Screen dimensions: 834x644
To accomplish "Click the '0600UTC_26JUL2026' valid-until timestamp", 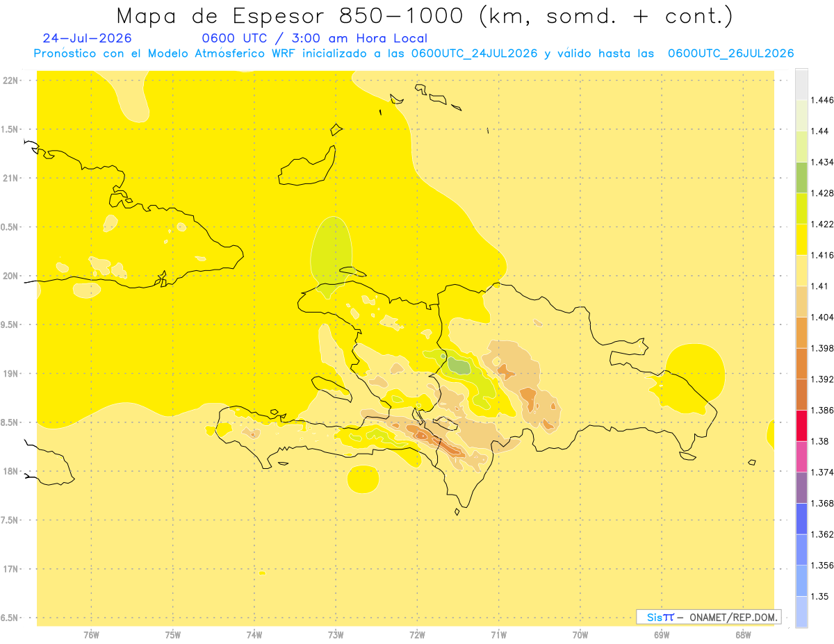I will (x=730, y=53).
